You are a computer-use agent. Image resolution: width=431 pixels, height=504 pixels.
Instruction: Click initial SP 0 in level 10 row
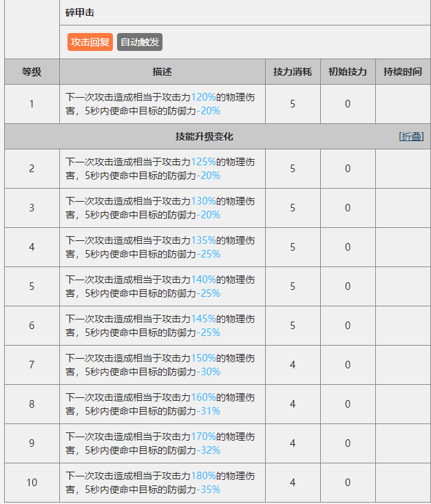[x=348, y=483]
